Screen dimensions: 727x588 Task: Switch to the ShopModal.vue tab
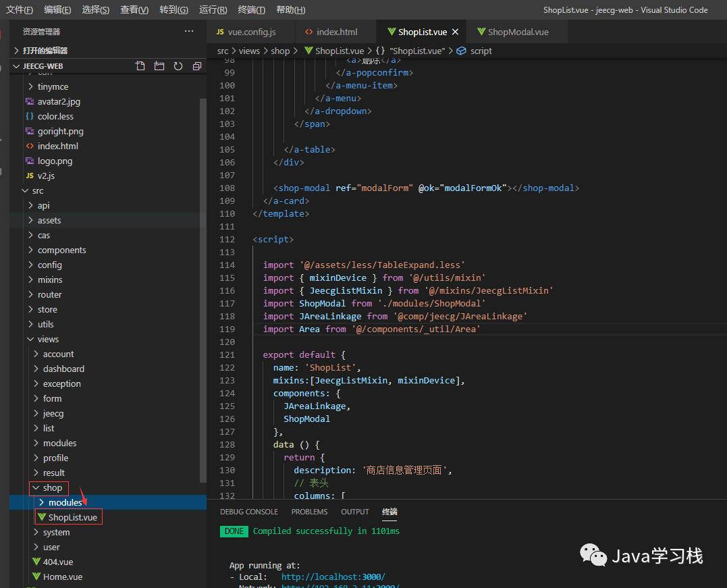click(x=517, y=32)
